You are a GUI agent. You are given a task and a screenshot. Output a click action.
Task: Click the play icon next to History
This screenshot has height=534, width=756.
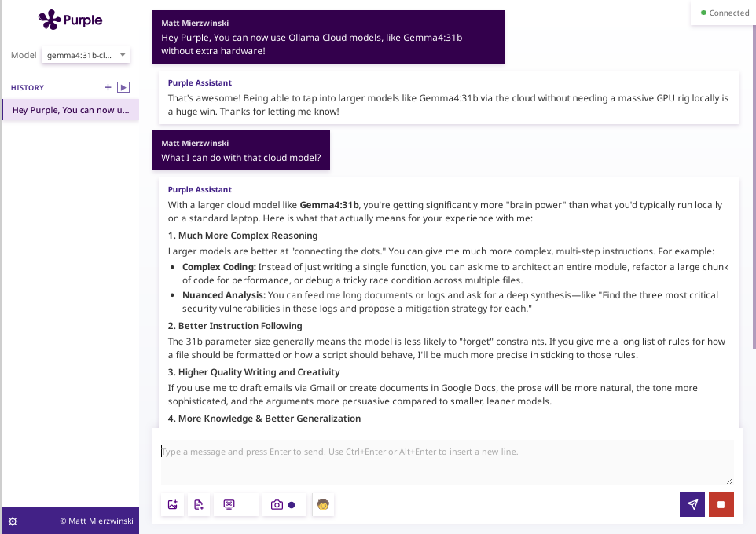(x=123, y=87)
